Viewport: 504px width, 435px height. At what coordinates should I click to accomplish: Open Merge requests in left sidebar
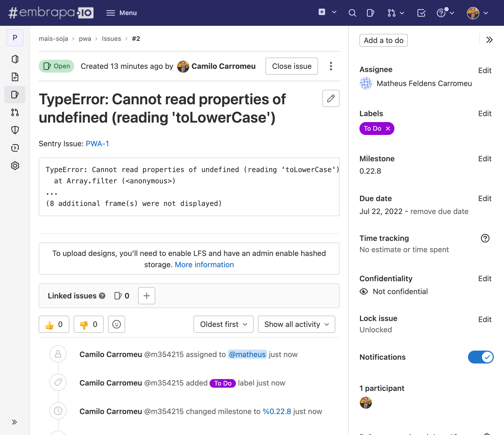click(x=15, y=112)
